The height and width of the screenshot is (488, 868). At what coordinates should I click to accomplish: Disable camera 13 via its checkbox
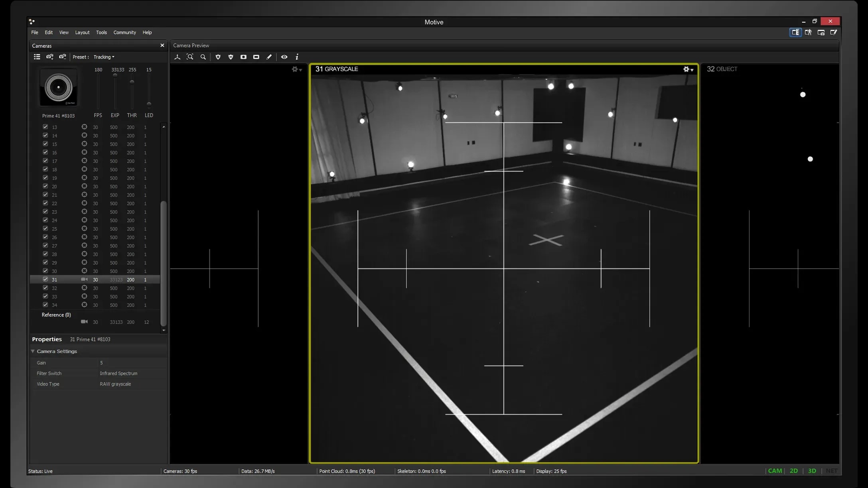coord(45,127)
